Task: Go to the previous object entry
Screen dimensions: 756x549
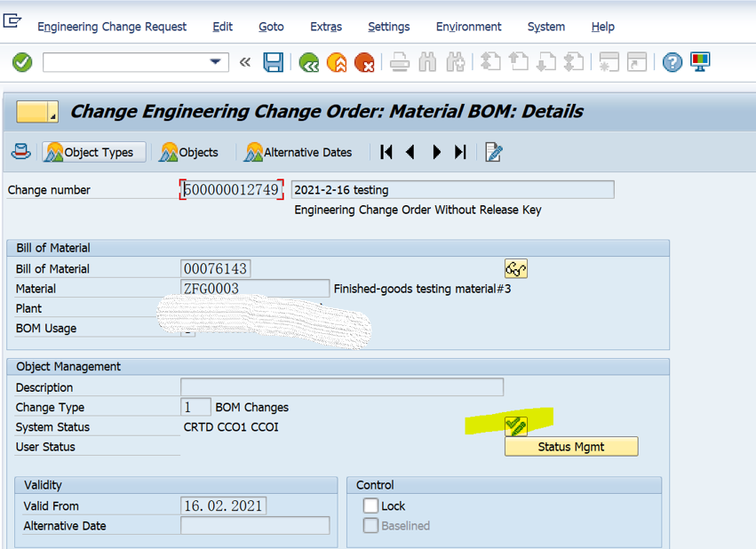Action: pyautogui.click(x=410, y=152)
